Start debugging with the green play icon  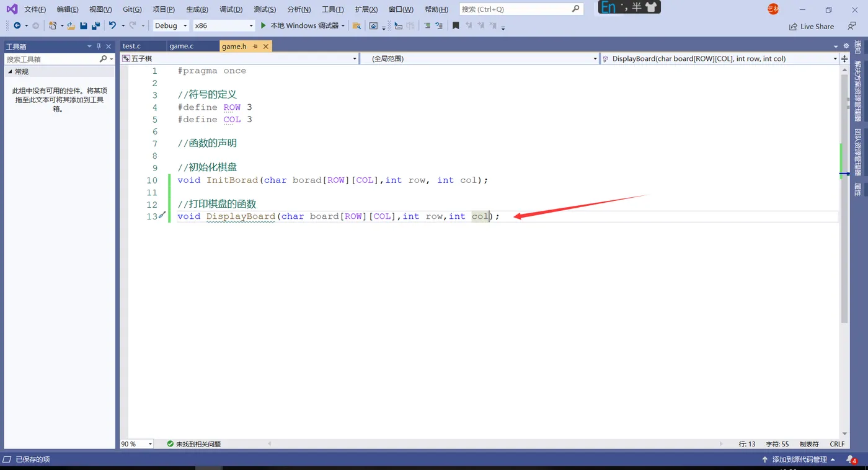[x=263, y=25]
